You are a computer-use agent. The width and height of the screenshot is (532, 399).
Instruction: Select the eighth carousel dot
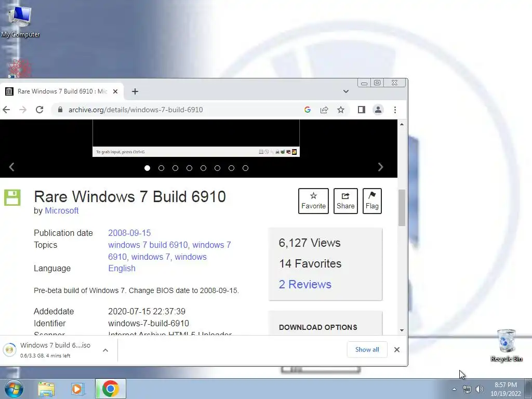coord(246,168)
